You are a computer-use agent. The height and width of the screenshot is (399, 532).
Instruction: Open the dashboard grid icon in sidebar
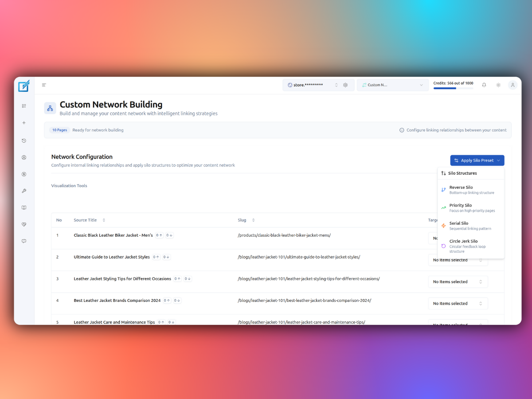point(24,106)
